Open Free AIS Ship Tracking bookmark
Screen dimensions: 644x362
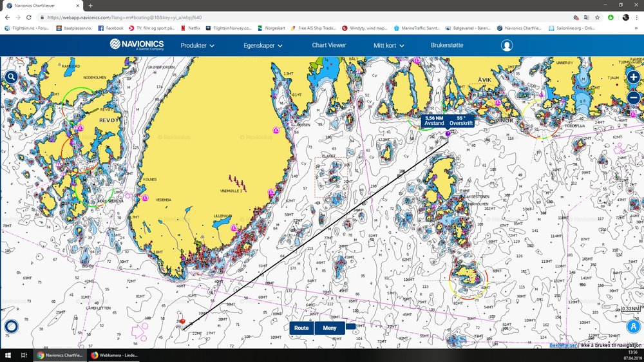click(x=313, y=28)
